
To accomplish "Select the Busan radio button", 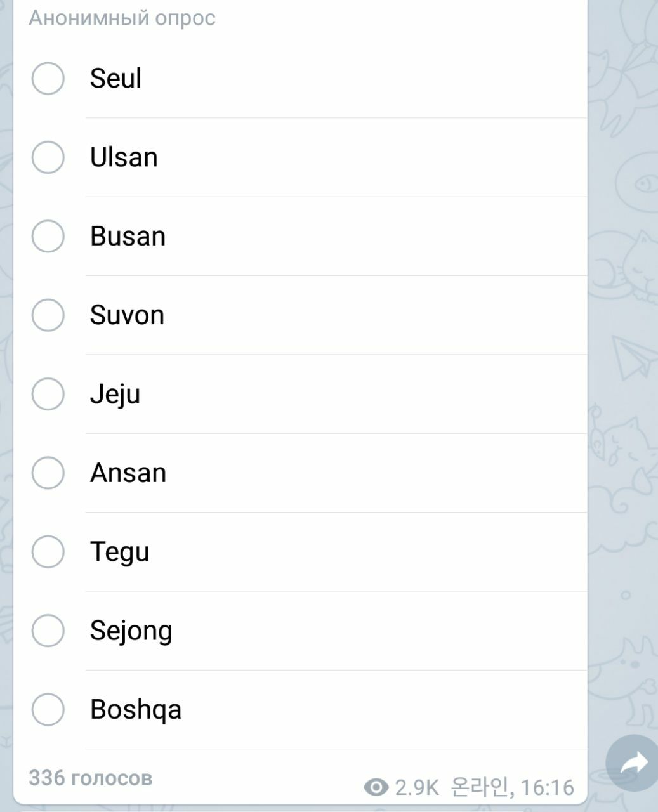I will (48, 236).
